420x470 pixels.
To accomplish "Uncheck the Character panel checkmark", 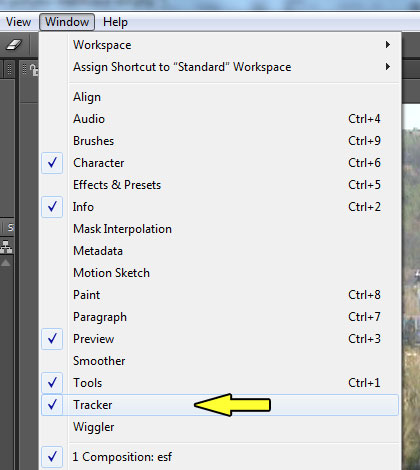I will [52, 163].
